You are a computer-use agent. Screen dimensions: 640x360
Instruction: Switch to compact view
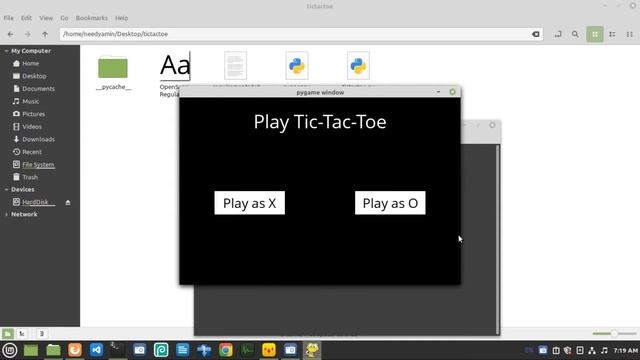[629, 34]
